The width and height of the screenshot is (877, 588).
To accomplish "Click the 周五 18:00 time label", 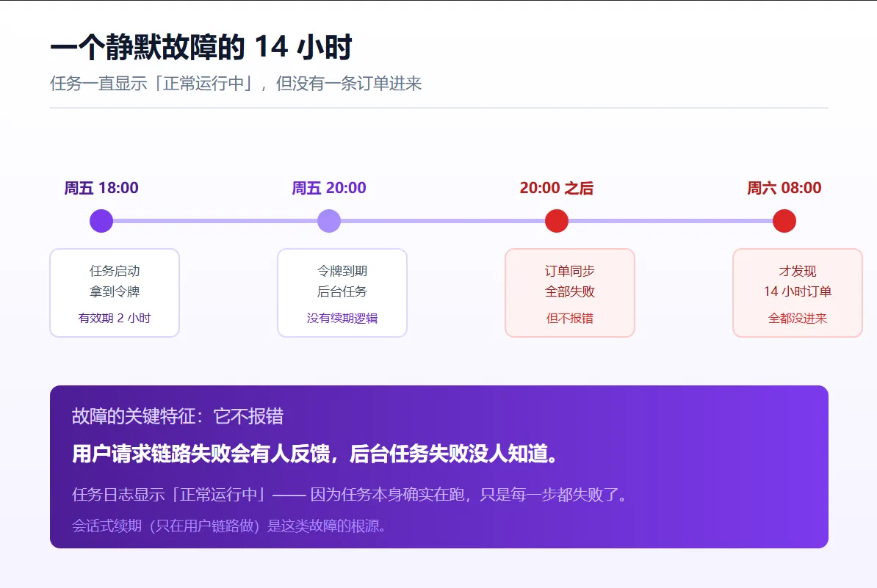I will click(101, 188).
